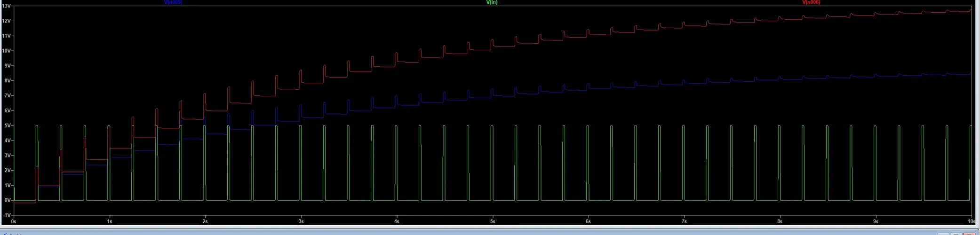Click the -1V label on vertical axis

(x=7, y=215)
